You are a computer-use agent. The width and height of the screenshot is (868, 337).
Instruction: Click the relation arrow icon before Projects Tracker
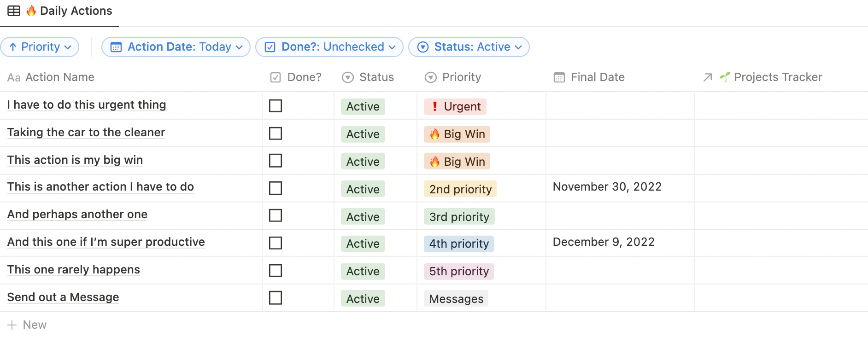(x=708, y=77)
